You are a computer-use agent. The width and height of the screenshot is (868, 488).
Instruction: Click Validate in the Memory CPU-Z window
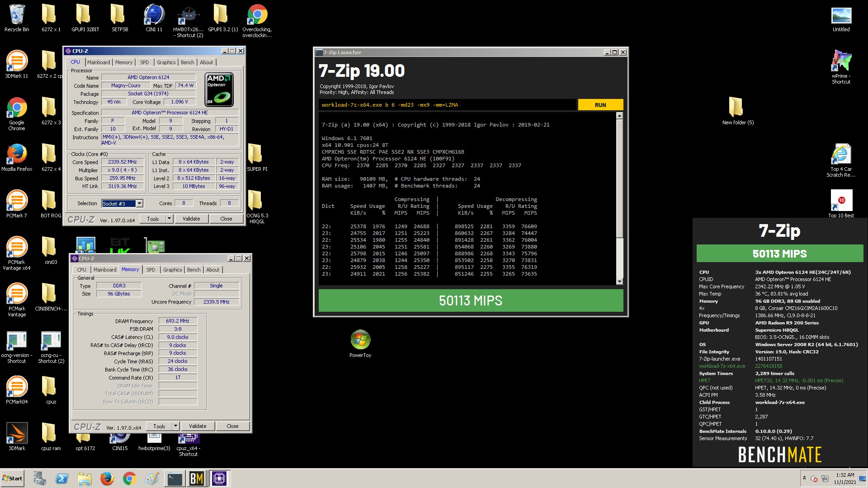[198, 427]
